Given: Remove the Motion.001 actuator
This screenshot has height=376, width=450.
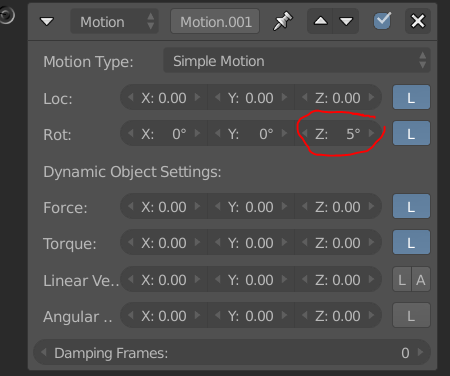Looking at the screenshot, I should pos(418,21).
